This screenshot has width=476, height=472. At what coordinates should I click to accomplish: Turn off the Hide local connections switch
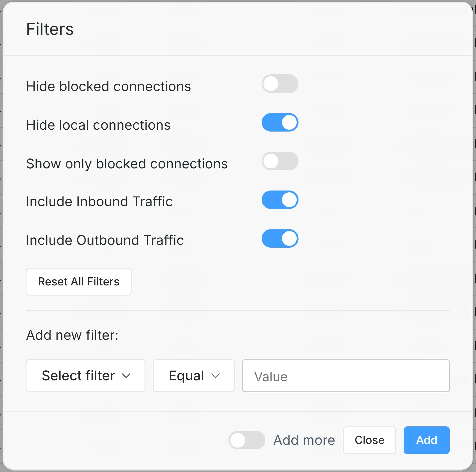point(280,122)
